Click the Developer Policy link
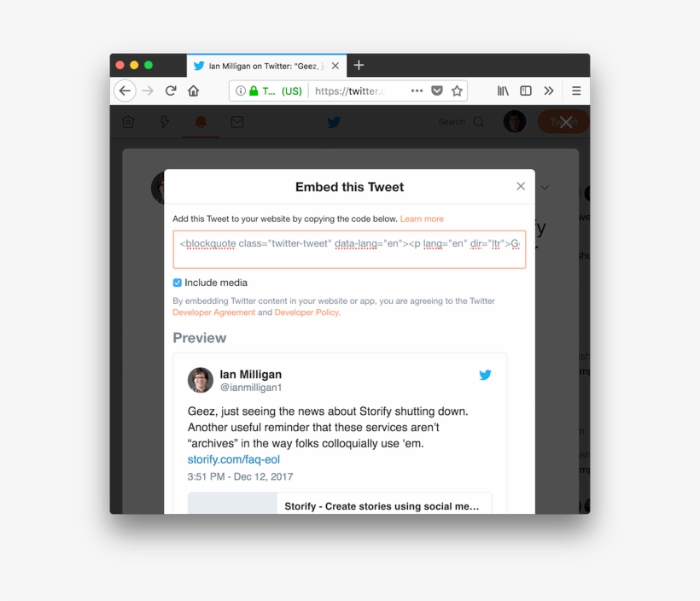This screenshot has height=601, width=700. tap(306, 312)
